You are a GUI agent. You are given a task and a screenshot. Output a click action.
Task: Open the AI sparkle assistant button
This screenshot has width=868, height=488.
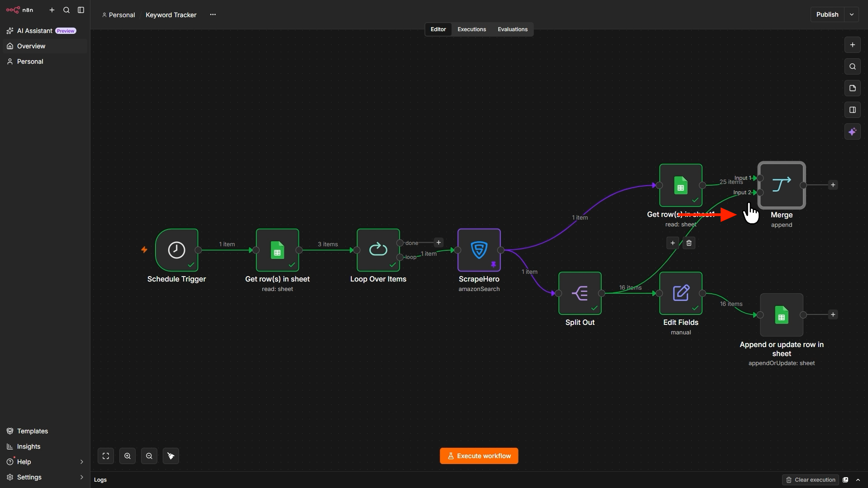coord(852,131)
